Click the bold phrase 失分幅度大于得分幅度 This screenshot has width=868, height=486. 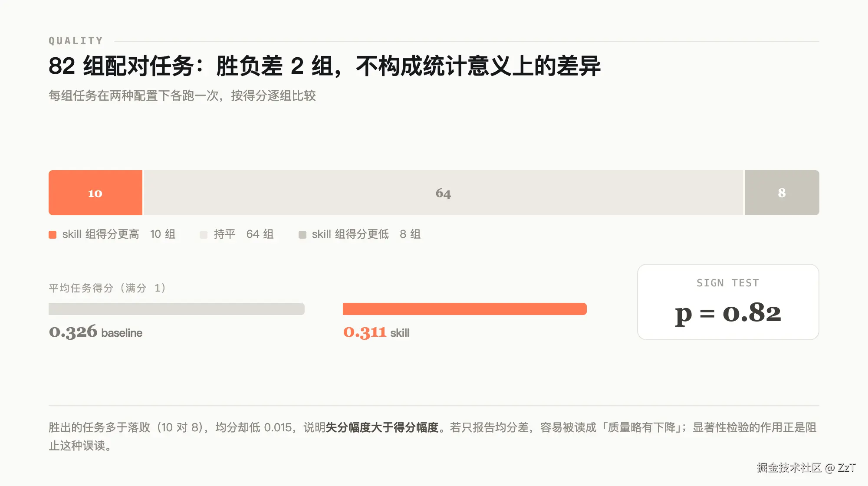382,427
